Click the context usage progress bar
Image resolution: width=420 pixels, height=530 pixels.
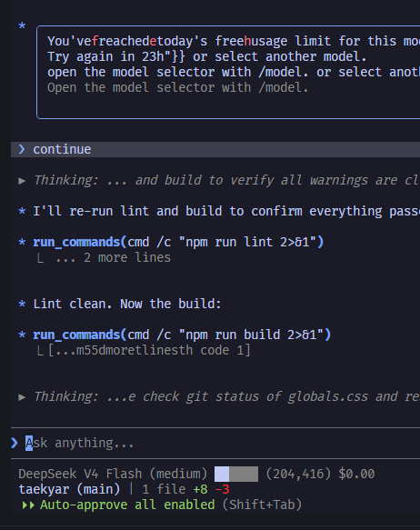(x=236, y=474)
